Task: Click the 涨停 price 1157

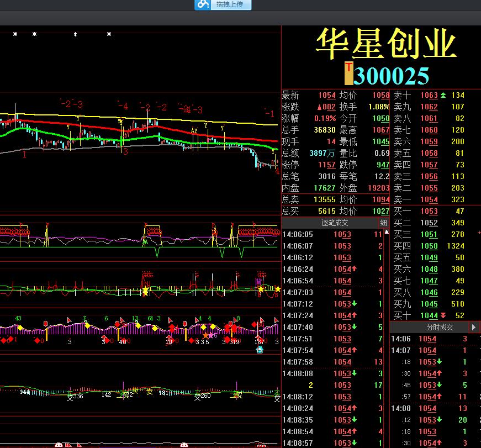Action: (327, 165)
